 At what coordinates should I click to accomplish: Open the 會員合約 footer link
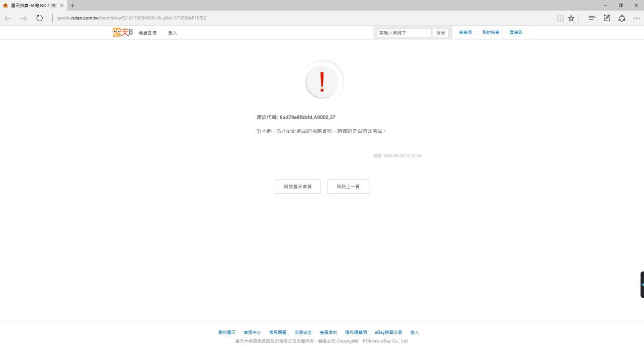tap(329, 332)
